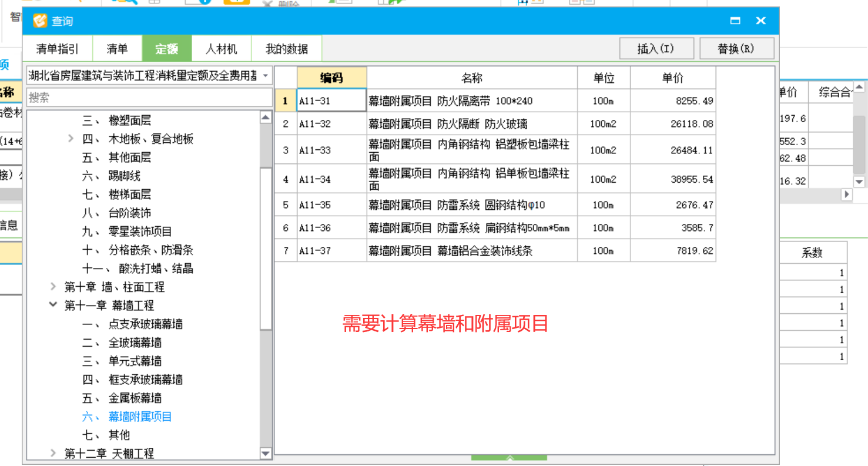Select tree item 九、零星装饰项目
Viewport: 868px width, 466px height.
pos(127,232)
